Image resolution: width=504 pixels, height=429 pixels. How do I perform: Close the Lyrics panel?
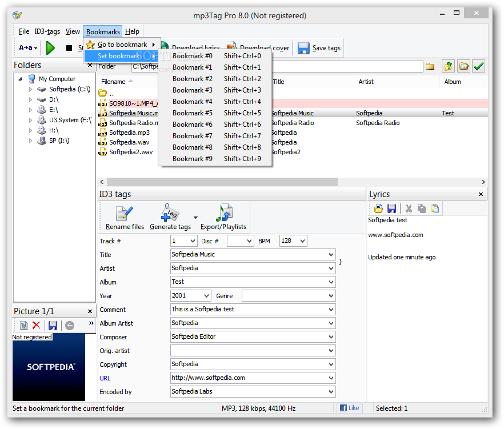tap(481, 194)
